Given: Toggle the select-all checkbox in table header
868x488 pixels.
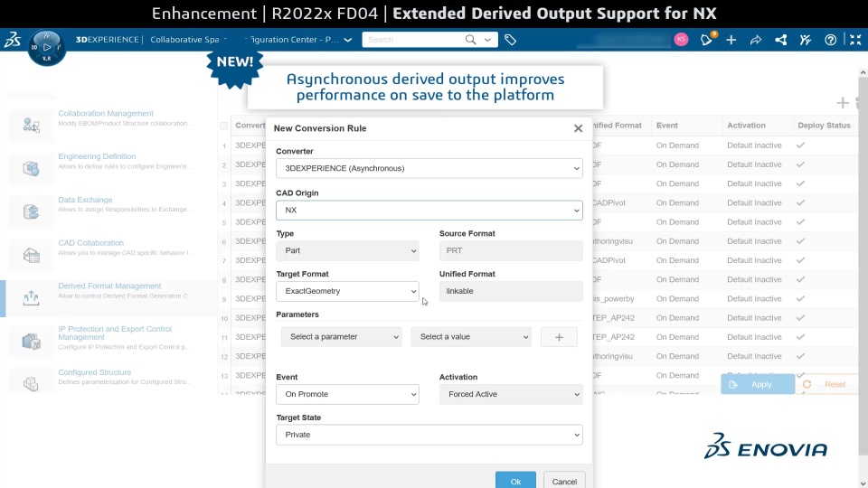Looking at the screenshot, I should click(224, 126).
